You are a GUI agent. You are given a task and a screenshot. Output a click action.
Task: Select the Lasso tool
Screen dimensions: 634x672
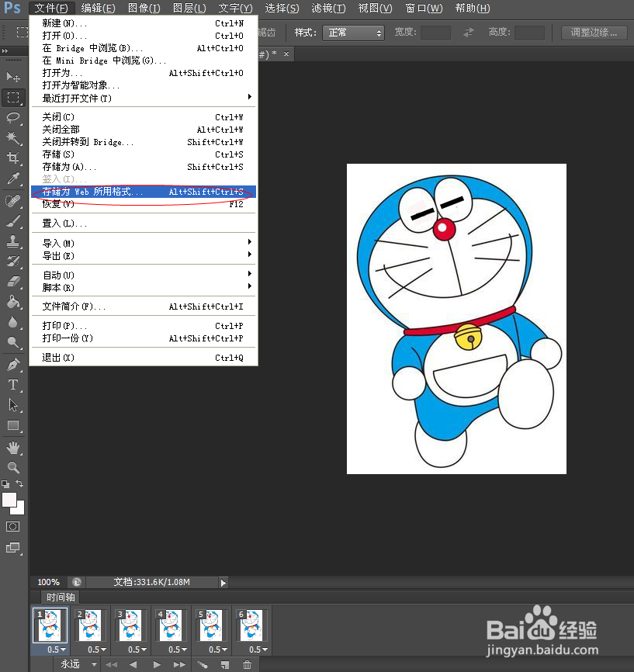click(x=13, y=117)
